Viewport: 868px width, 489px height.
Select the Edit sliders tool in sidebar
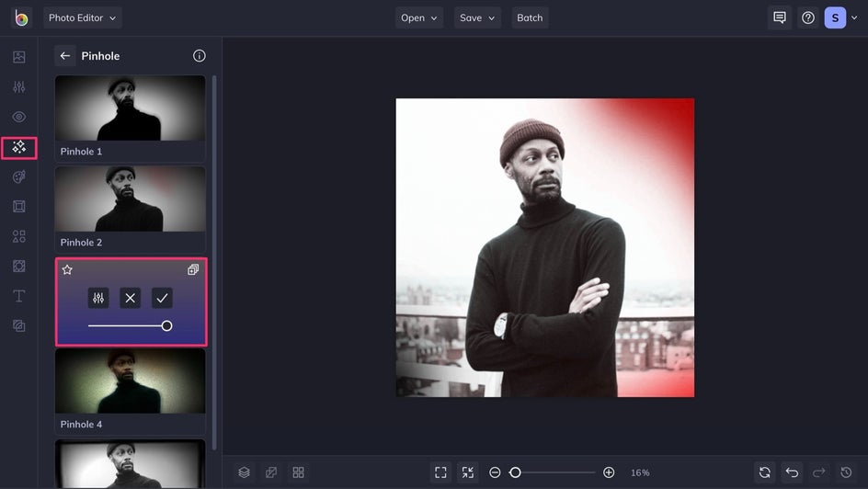[18, 86]
